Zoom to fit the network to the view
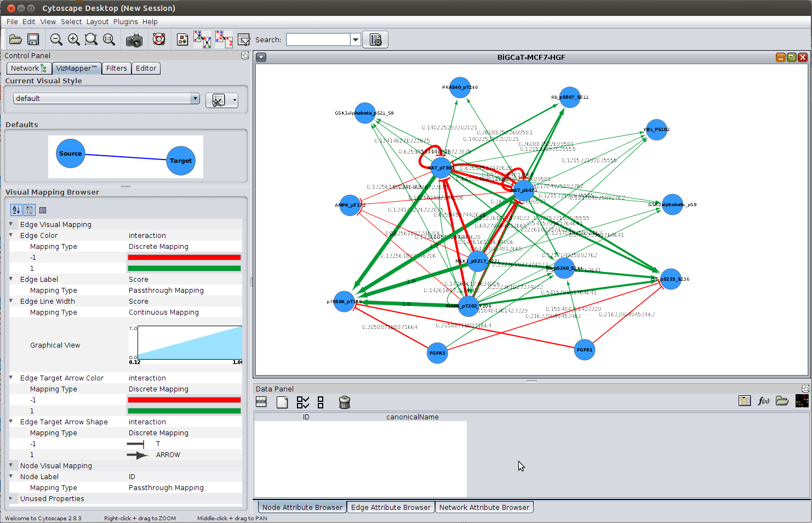The image size is (812, 523). 109,39
